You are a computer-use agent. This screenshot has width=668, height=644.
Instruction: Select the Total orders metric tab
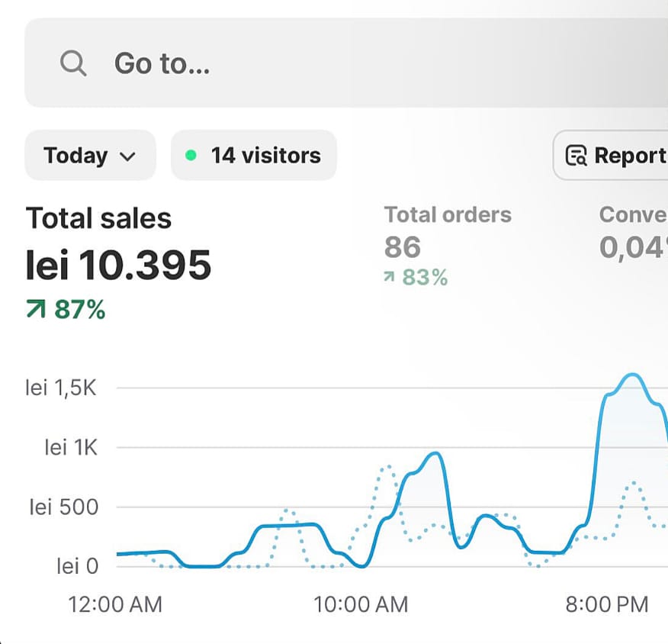pos(448,214)
